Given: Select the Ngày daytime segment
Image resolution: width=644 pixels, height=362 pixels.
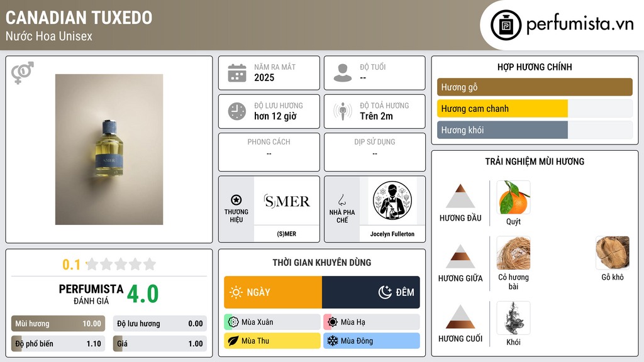Looking at the screenshot, I should coord(273,292).
